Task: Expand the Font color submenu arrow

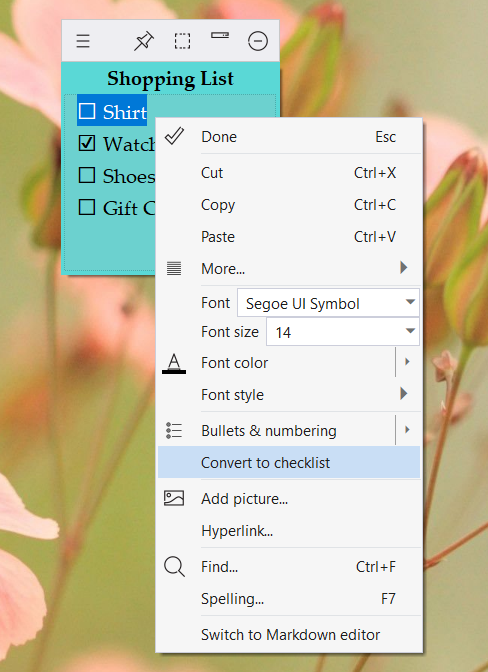Action: pos(407,362)
